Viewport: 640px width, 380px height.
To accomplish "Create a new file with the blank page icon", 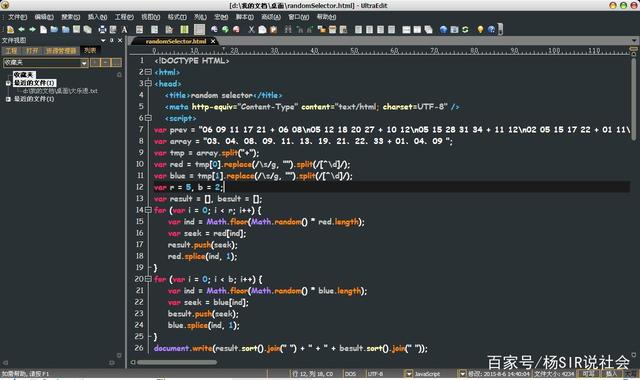I will click(43, 29).
